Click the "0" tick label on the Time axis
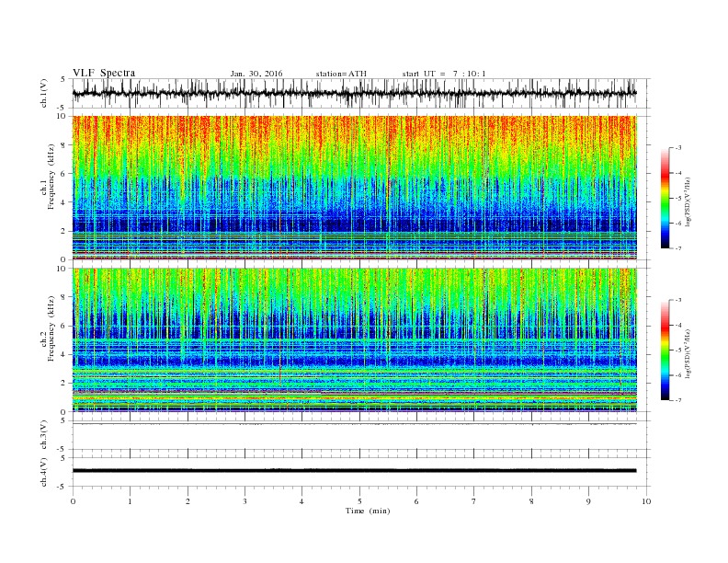Image resolution: width=728 pixels, height=563 pixels. tap(73, 501)
